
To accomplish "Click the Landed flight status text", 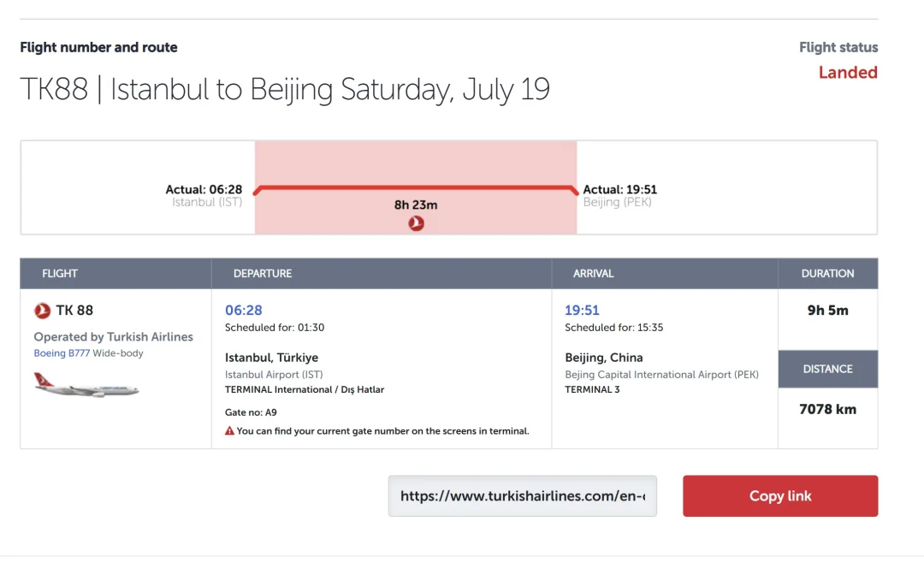I will click(848, 73).
